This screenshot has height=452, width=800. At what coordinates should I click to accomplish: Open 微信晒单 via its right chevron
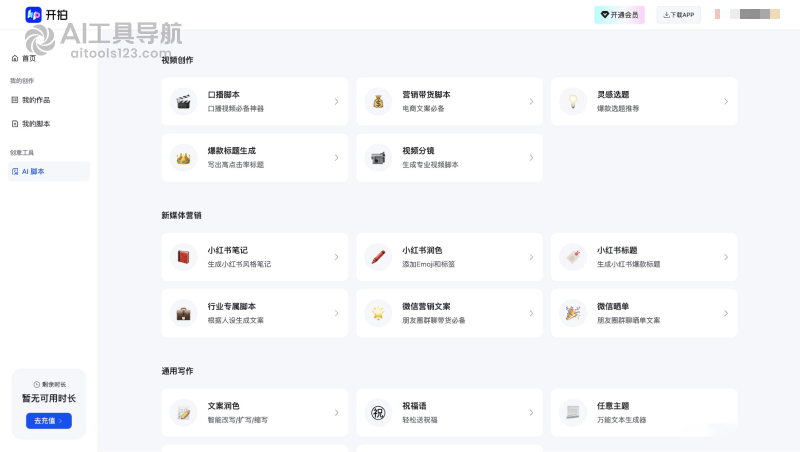click(x=726, y=313)
